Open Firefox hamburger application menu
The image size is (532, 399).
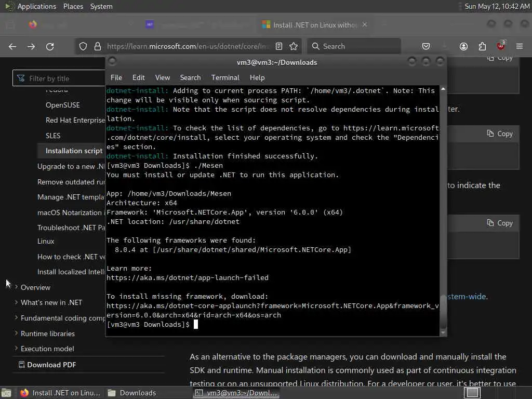click(520, 46)
